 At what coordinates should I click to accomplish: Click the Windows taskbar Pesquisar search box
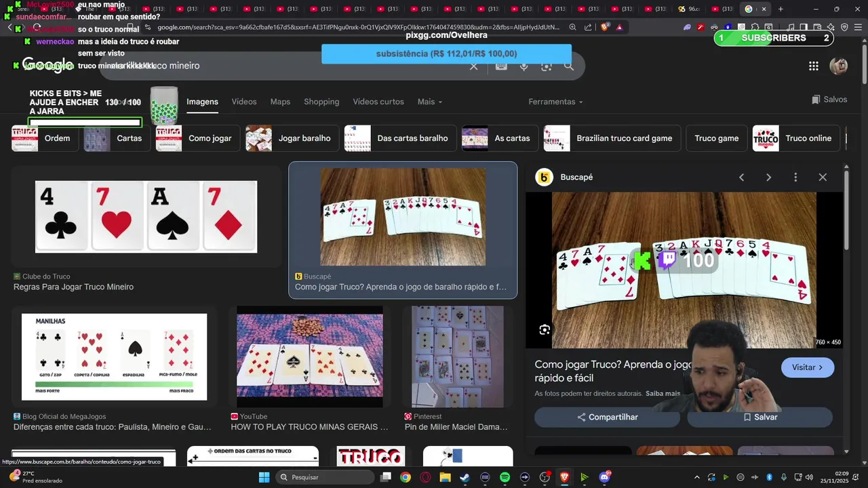pyautogui.click(x=325, y=477)
